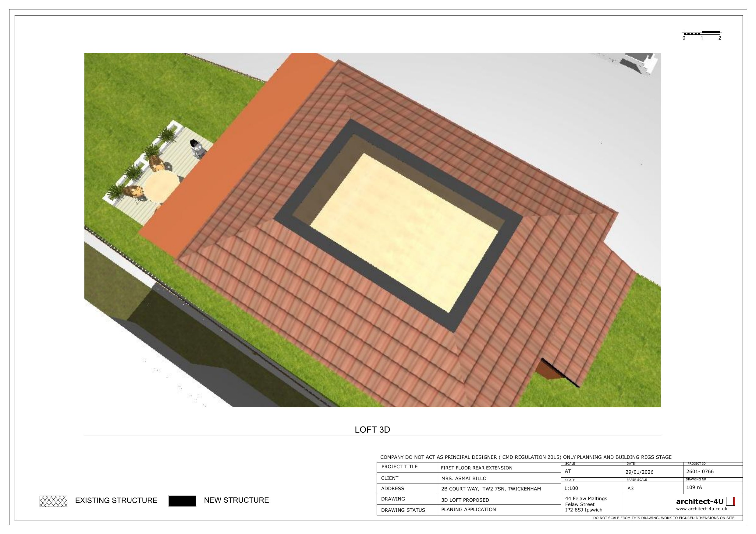Click the scale bar graphic
756x534 pixels.
[x=702, y=33]
